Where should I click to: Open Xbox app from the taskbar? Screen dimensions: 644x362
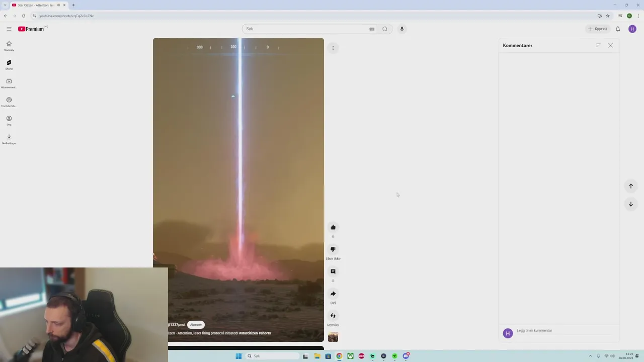(350, 356)
